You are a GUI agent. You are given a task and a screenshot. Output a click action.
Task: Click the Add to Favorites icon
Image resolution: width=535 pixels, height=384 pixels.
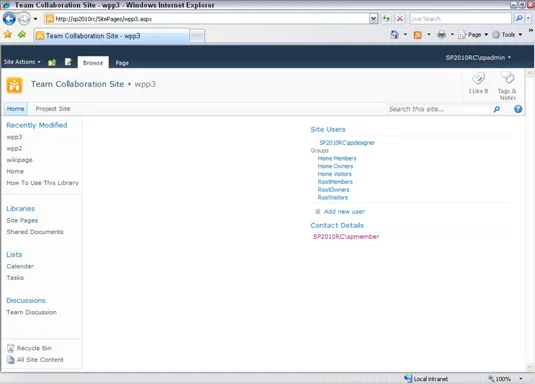coord(22,34)
